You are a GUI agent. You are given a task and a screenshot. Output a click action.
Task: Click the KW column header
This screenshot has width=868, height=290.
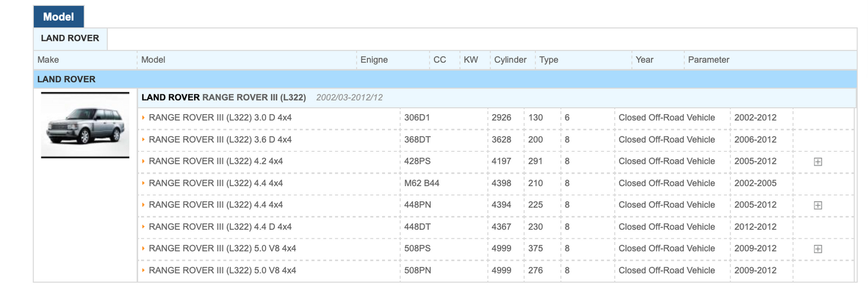[471, 59]
